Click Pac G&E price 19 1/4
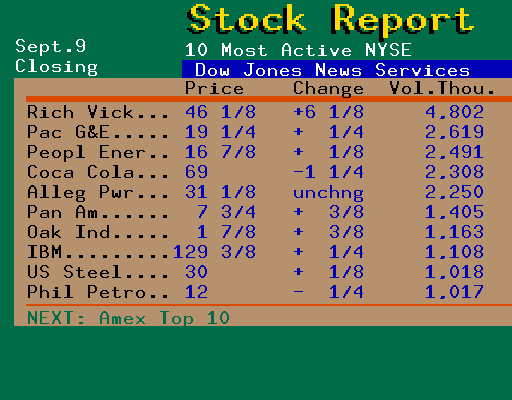Screen dimensions: 512x400 [220, 132]
